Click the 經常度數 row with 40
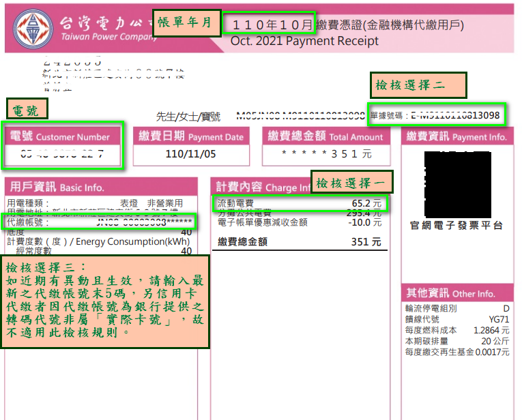The width and height of the screenshot is (522, 420). [x=104, y=251]
